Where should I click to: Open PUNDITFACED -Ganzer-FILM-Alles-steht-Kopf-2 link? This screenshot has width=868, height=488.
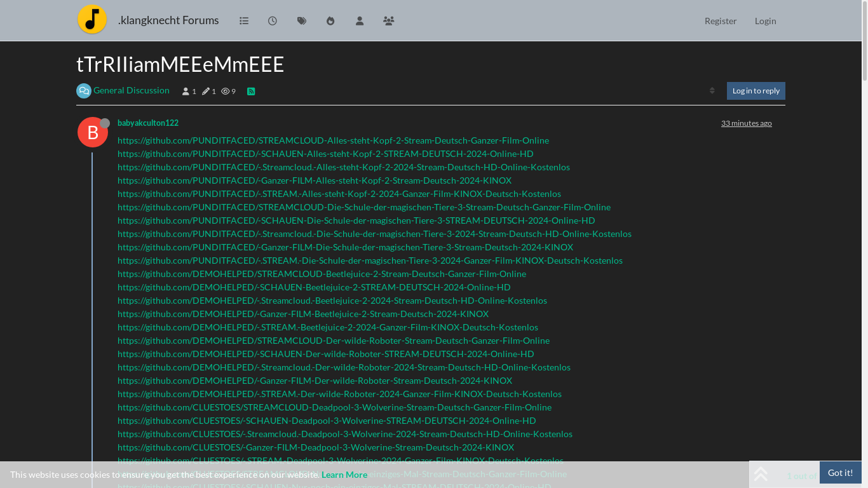click(x=315, y=180)
